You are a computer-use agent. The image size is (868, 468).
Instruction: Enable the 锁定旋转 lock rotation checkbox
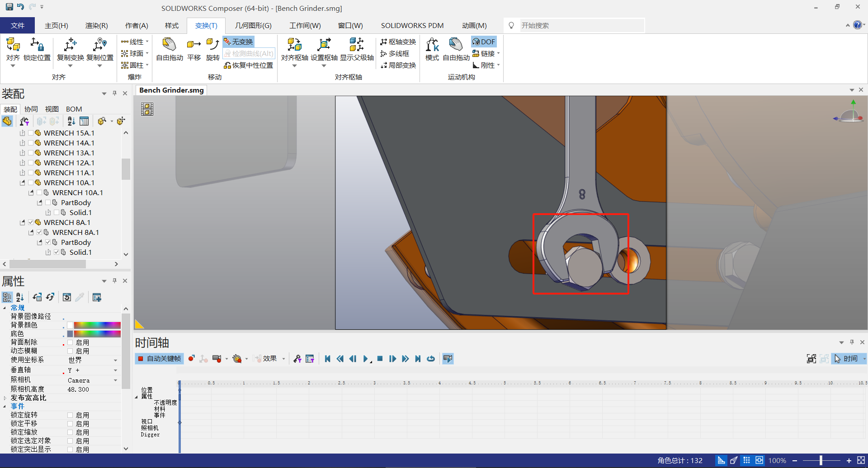point(70,415)
